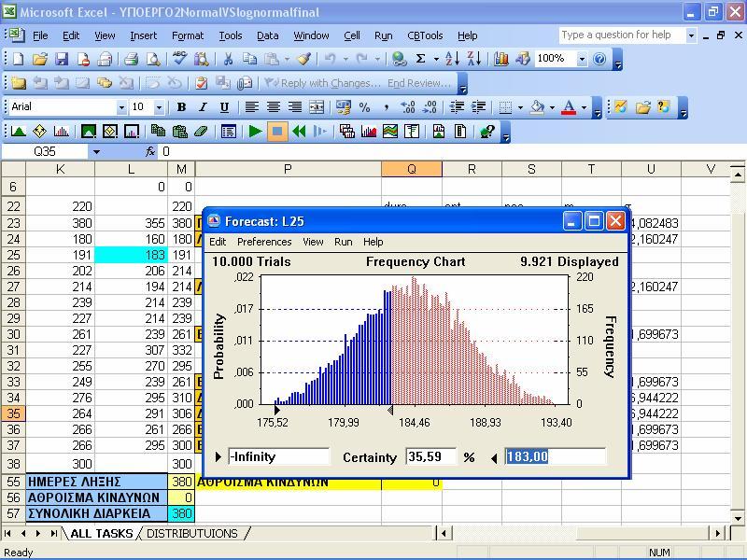Expand the 100% zoom dropdown
747x560 pixels.
pyautogui.click(x=582, y=59)
